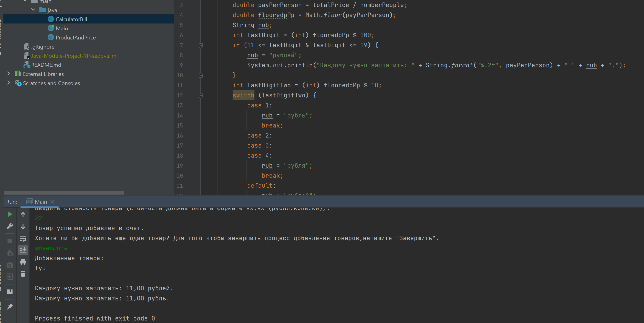
Task: Close the Main run tab
Action: [52, 202]
